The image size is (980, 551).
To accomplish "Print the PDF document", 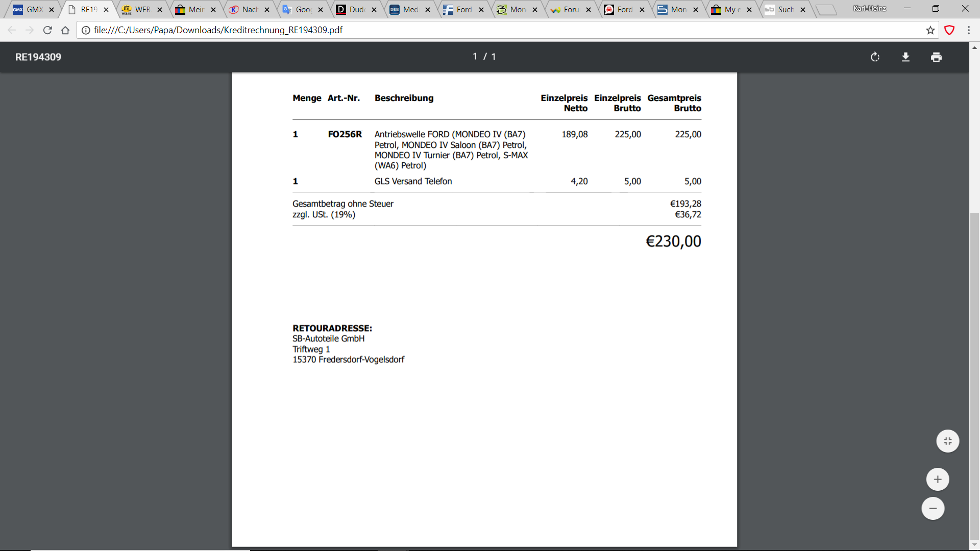I will (x=936, y=57).
